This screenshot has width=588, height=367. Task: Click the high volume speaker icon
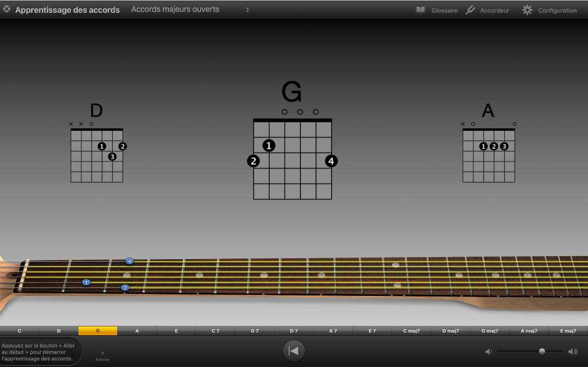tap(573, 351)
